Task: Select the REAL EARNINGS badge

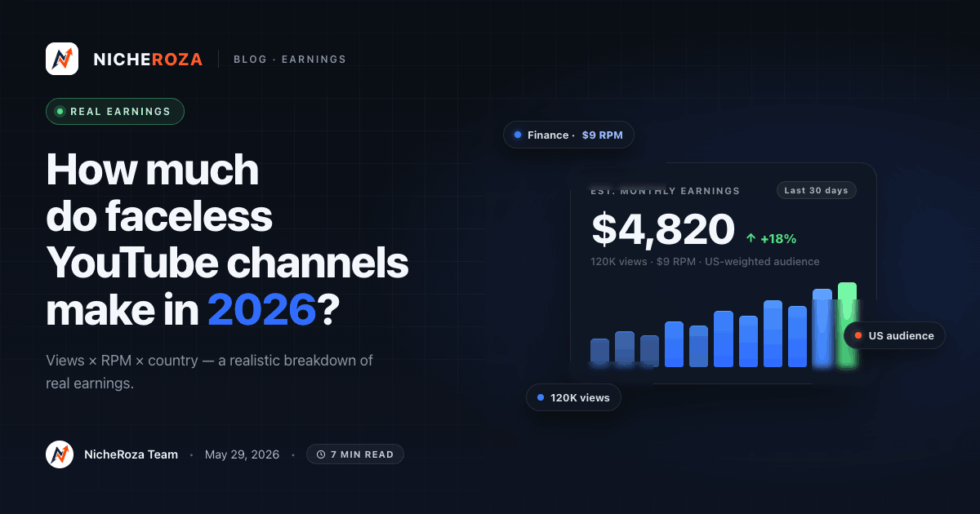Action: [x=115, y=112]
